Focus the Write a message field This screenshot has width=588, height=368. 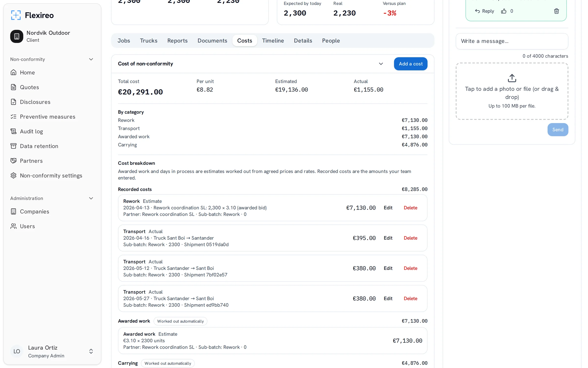coord(512,41)
